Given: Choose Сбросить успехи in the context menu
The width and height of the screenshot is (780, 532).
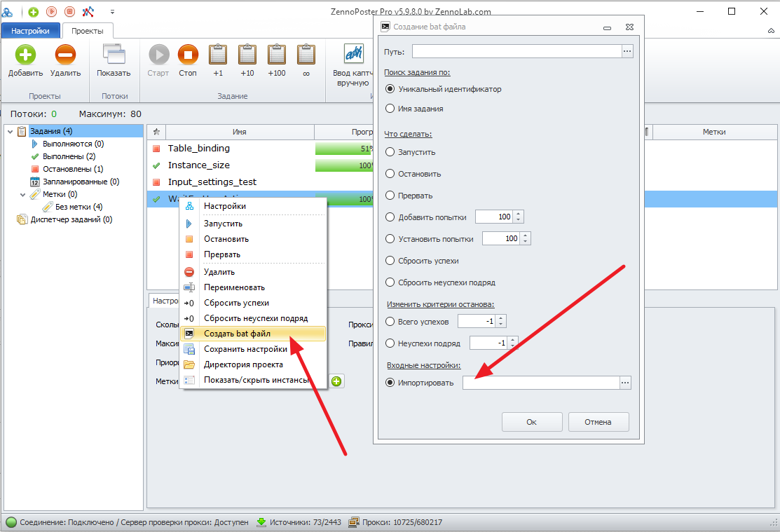Looking at the screenshot, I should (253, 303).
